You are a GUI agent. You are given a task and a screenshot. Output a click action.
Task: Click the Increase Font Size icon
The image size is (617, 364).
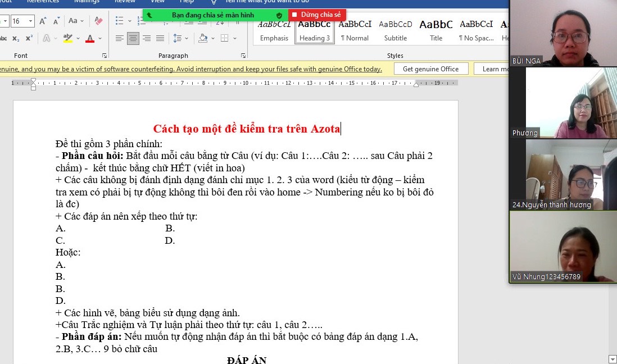(43, 21)
